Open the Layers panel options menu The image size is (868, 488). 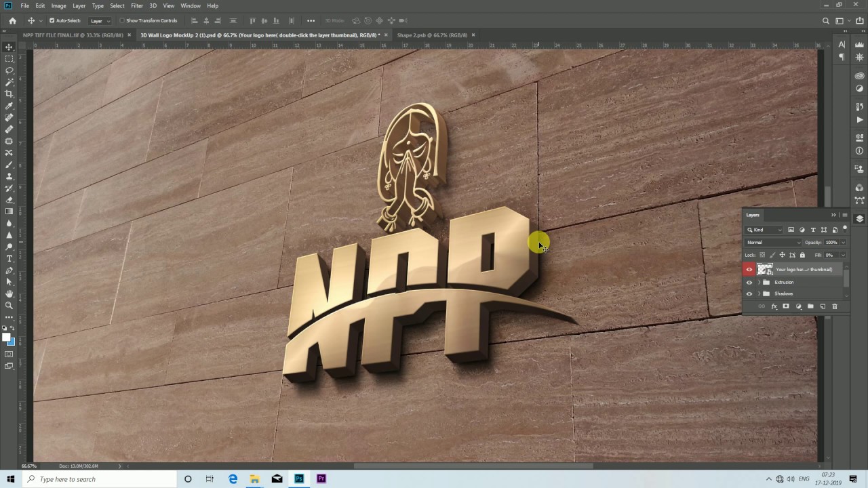tap(844, 215)
